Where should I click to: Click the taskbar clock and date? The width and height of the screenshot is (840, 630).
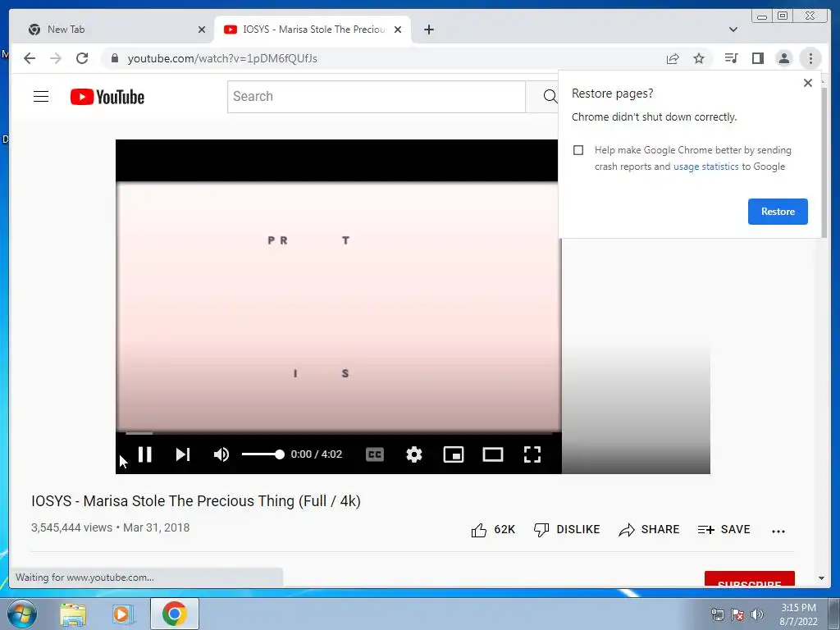[798, 614]
